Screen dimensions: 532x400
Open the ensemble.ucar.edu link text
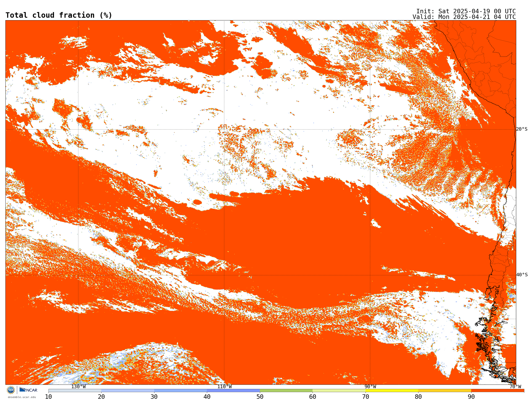pos(22,397)
